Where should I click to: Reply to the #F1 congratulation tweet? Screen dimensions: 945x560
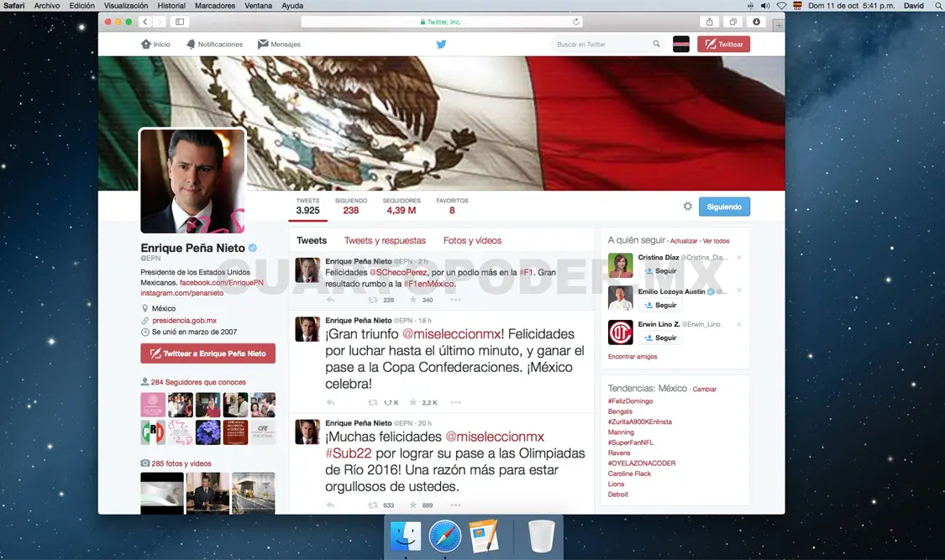pos(330,300)
